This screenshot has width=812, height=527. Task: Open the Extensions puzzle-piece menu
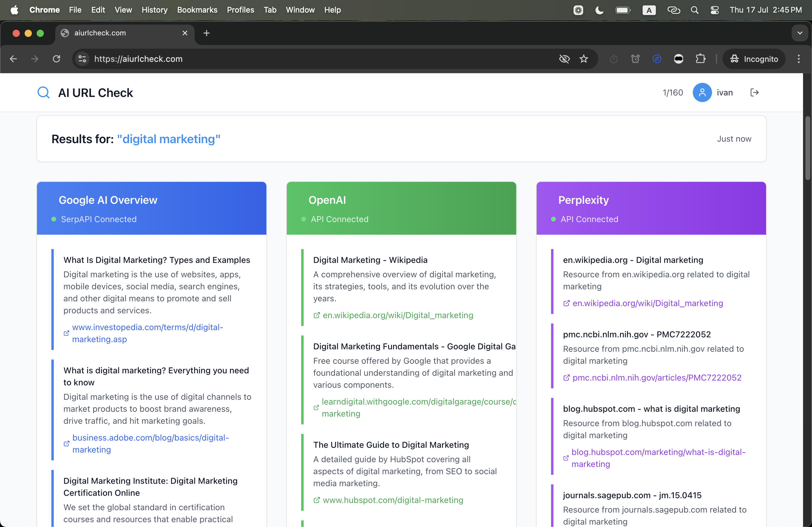tap(700, 59)
